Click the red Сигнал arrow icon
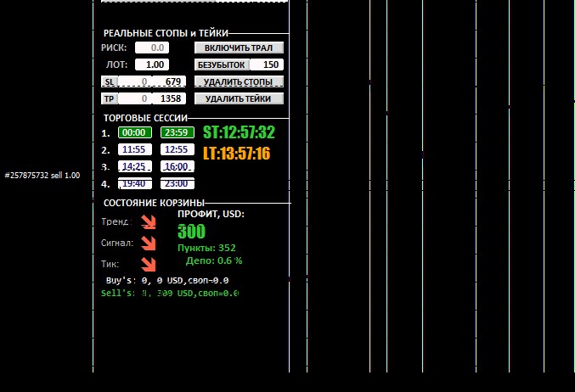The image size is (575, 392). (149, 244)
